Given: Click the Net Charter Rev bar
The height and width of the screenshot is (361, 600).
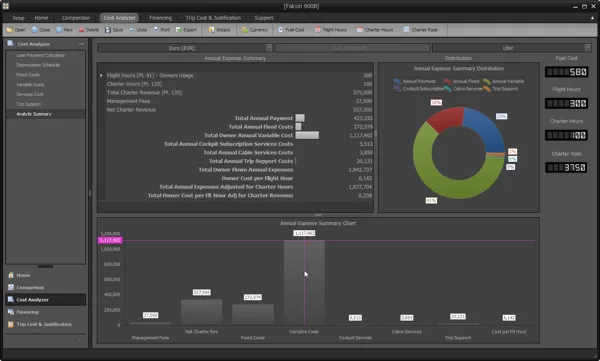Looking at the screenshot, I should (202, 312).
